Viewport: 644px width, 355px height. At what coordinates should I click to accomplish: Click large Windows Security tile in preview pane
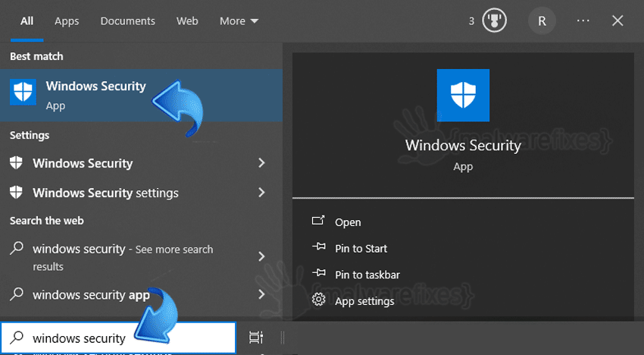pos(463,96)
